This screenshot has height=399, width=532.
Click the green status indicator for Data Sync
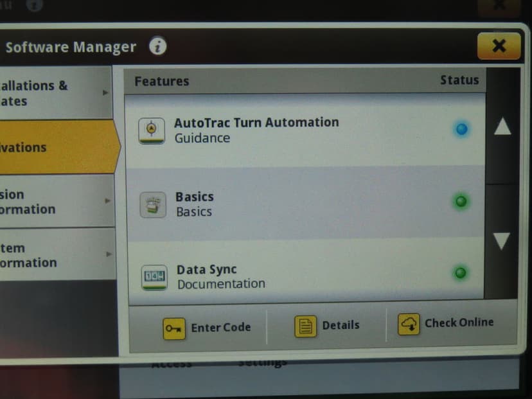pos(461,273)
